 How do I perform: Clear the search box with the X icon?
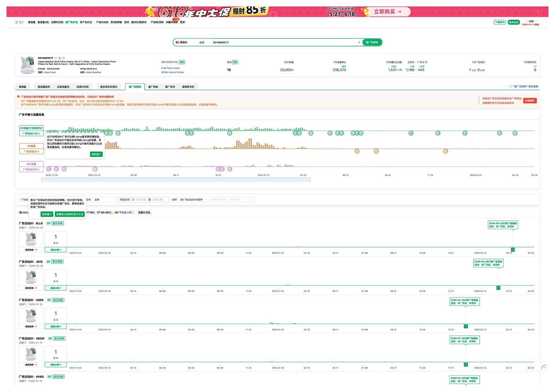coord(359,42)
